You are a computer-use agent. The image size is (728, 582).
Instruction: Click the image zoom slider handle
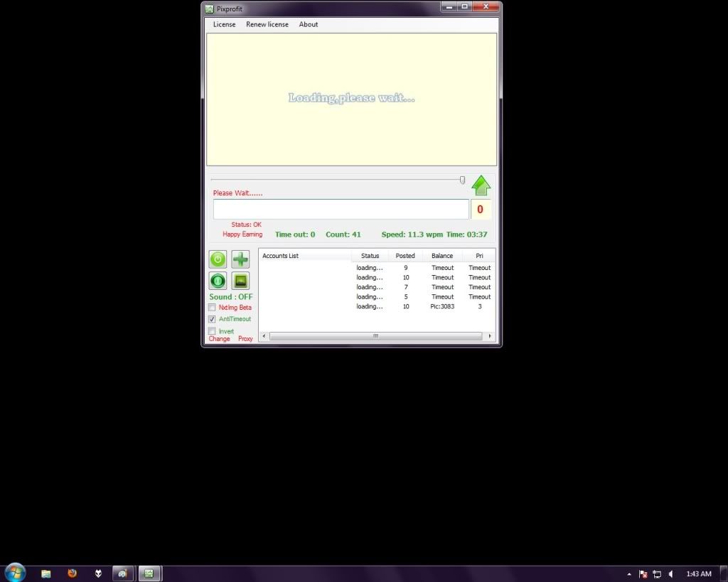(462, 180)
